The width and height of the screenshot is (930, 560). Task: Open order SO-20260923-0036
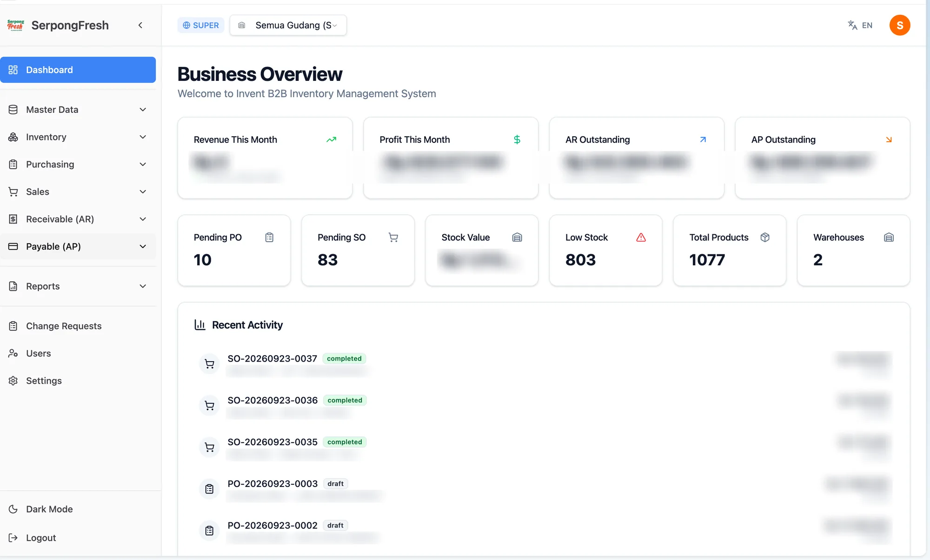pos(272,401)
